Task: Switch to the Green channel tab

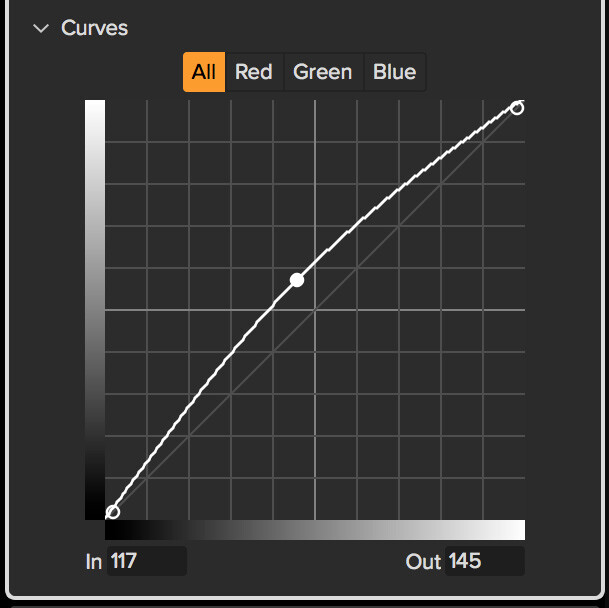Action: (323, 72)
